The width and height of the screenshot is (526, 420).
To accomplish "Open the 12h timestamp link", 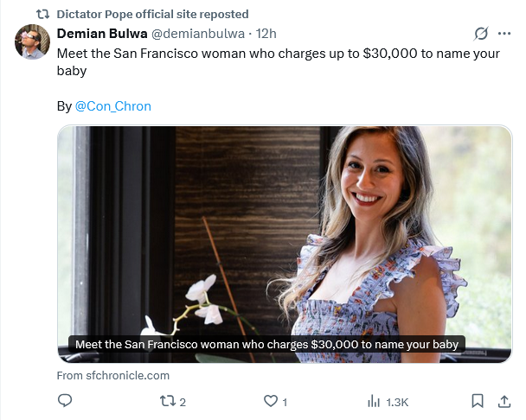I will pyautogui.click(x=266, y=34).
